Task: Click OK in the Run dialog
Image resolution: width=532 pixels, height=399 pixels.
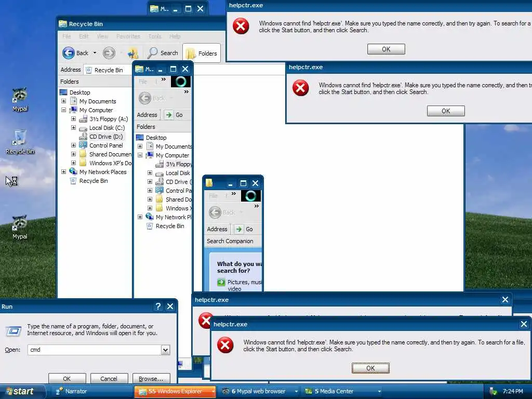Action: point(67,379)
